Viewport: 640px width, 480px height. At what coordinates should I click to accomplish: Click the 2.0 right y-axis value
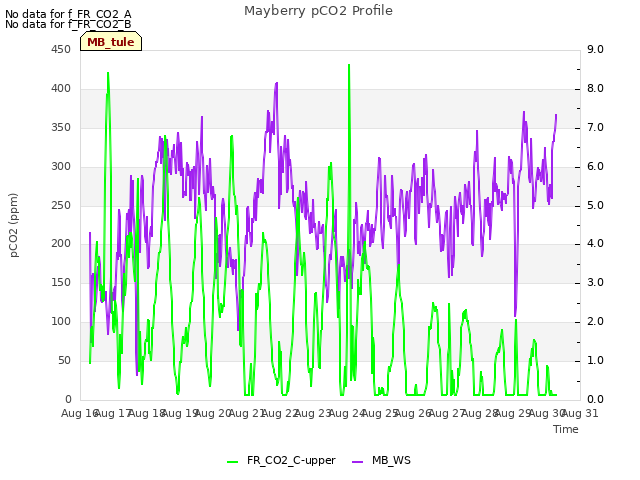[x=595, y=322]
